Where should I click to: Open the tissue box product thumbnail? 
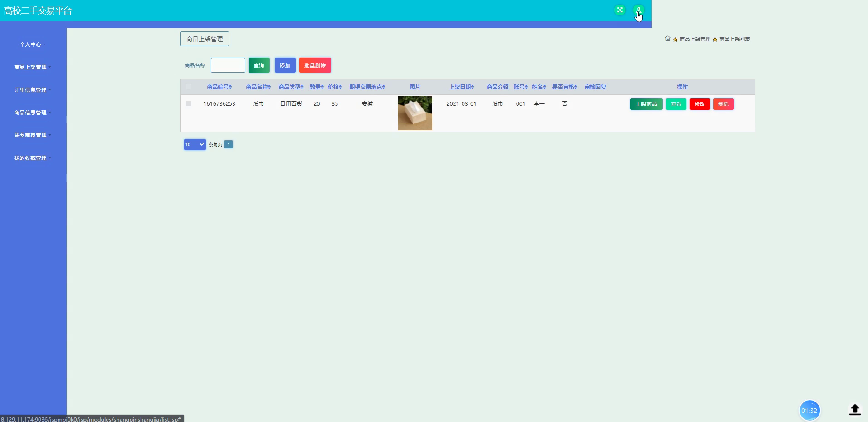pyautogui.click(x=415, y=113)
